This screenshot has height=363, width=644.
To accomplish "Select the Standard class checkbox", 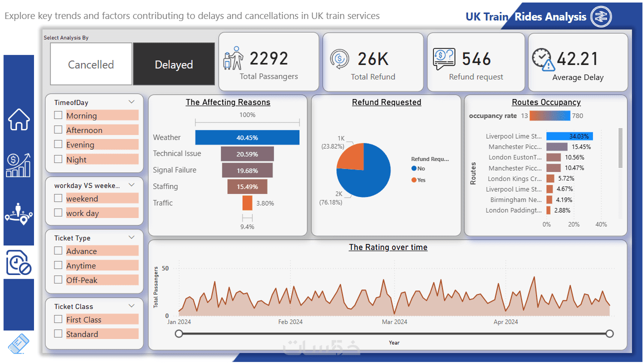I will point(58,333).
